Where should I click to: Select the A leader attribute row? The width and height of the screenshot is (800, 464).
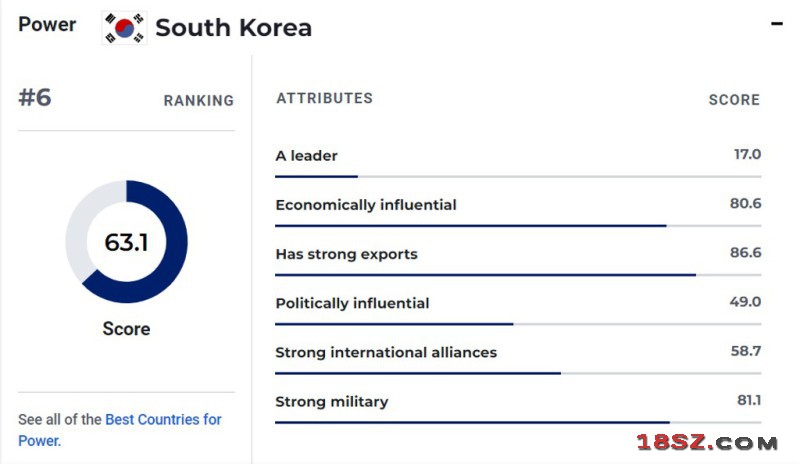pos(518,162)
